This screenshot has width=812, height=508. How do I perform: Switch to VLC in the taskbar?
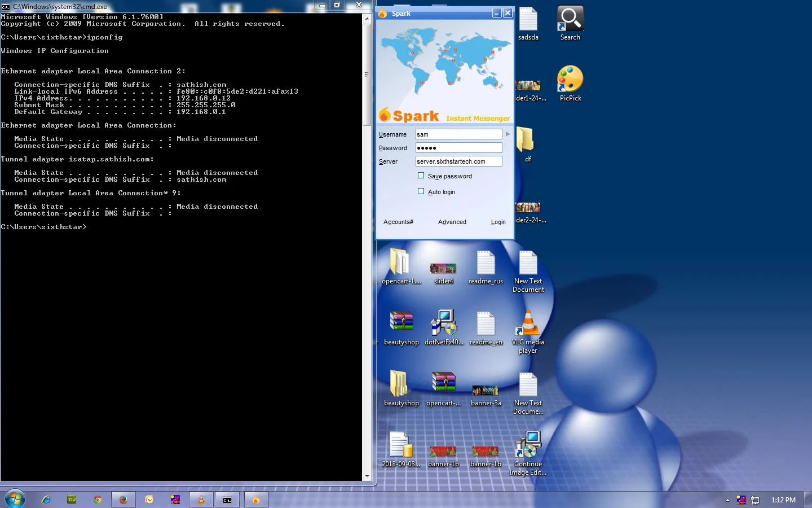coord(201,500)
